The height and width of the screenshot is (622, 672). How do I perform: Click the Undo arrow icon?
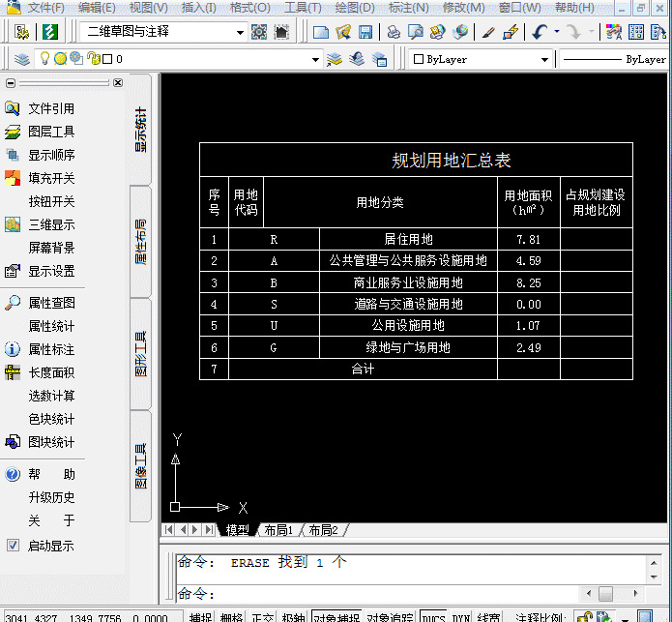pyautogui.click(x=540, y=32)
